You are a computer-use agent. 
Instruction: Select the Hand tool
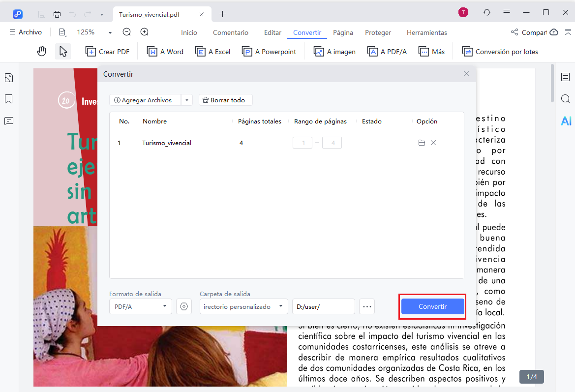(41, 51)
